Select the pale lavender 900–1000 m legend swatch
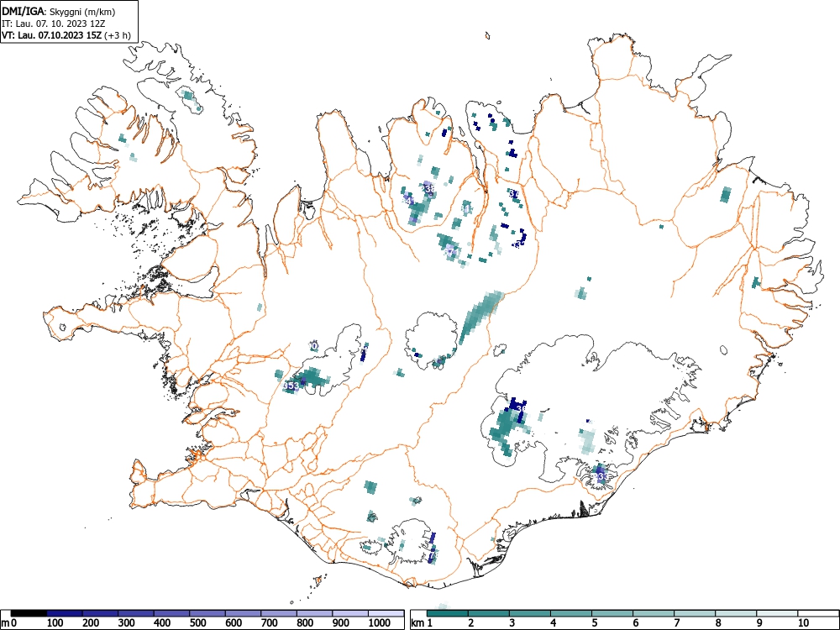This screenshot has width=840, height=630. pos(350,613)
